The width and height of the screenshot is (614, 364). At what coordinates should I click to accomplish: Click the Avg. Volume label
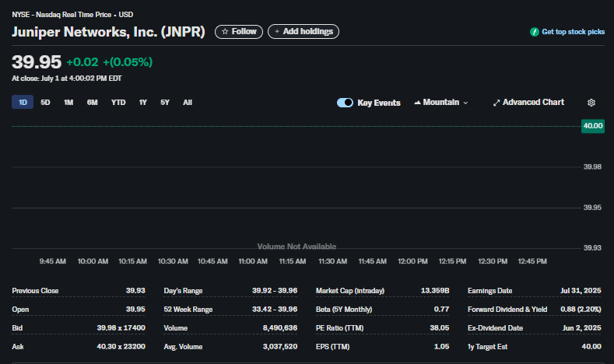183,347
